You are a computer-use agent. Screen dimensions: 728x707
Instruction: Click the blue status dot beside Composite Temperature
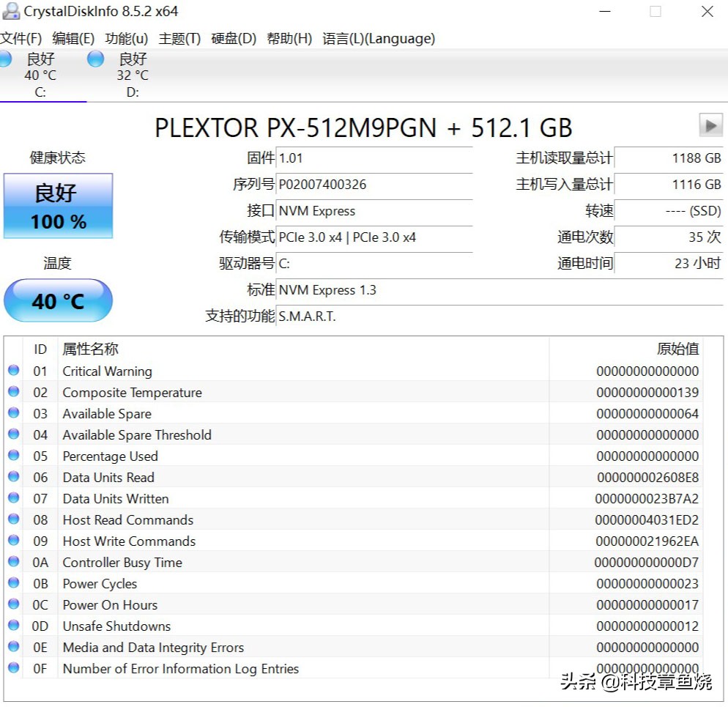(13, 392)
